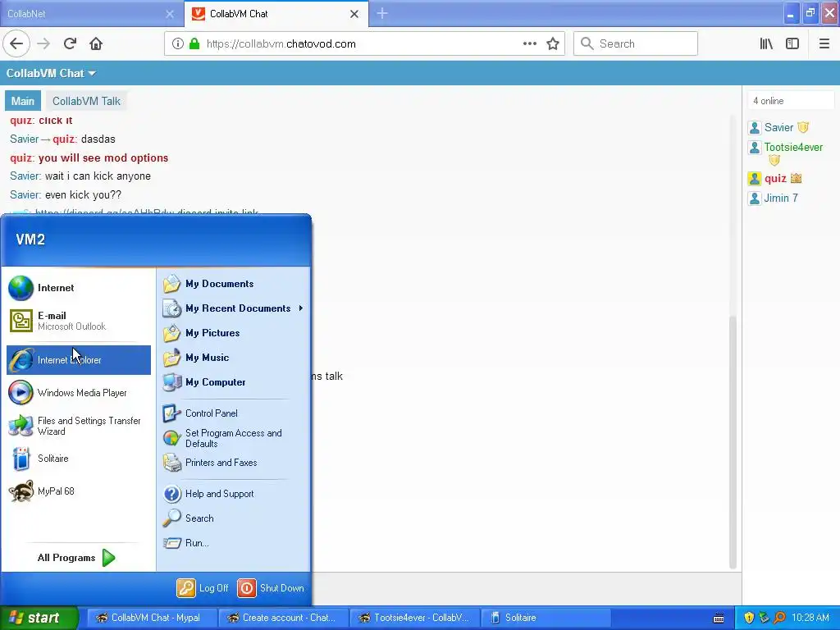Open the CollabVM Chat dropdown menu
This screenshot has height=630, width=840.
[51, 73]
